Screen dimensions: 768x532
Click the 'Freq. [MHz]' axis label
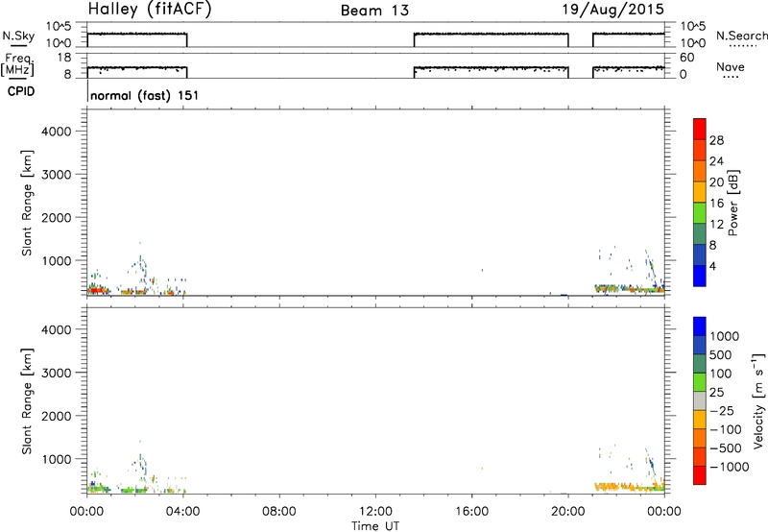(x=17, y=65)
